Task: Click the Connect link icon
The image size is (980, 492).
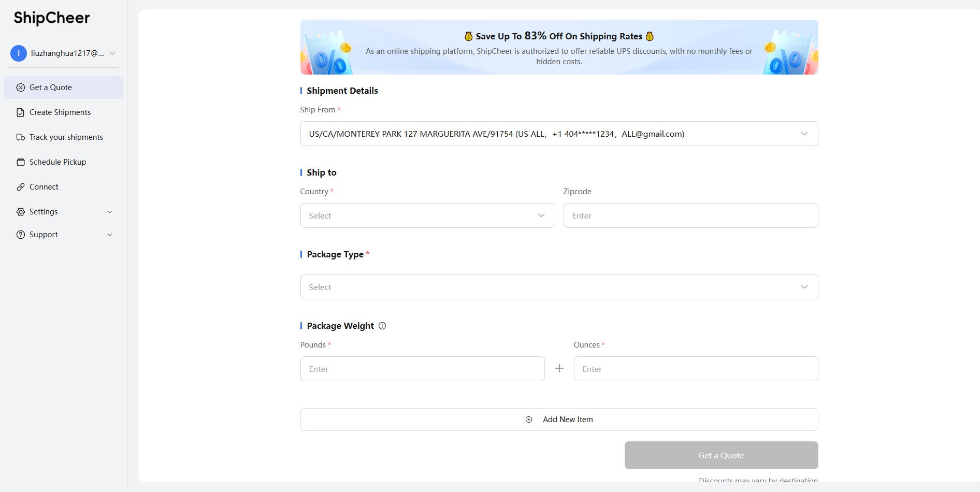Action: click(21, 187)
